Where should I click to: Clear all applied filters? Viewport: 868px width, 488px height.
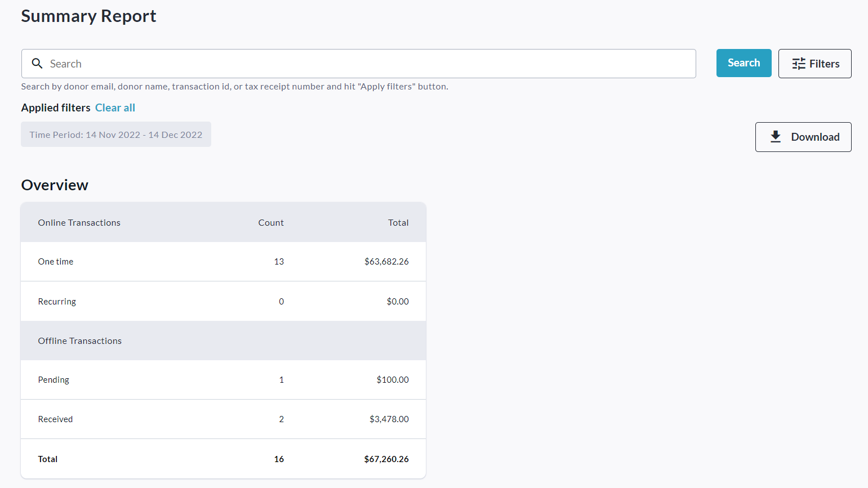click(x=115, y=108)
